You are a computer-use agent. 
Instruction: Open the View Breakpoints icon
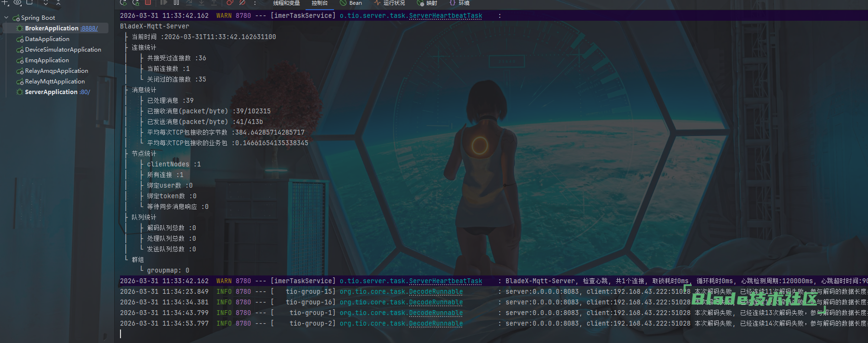pyautogui.click(x=230, y=2)
